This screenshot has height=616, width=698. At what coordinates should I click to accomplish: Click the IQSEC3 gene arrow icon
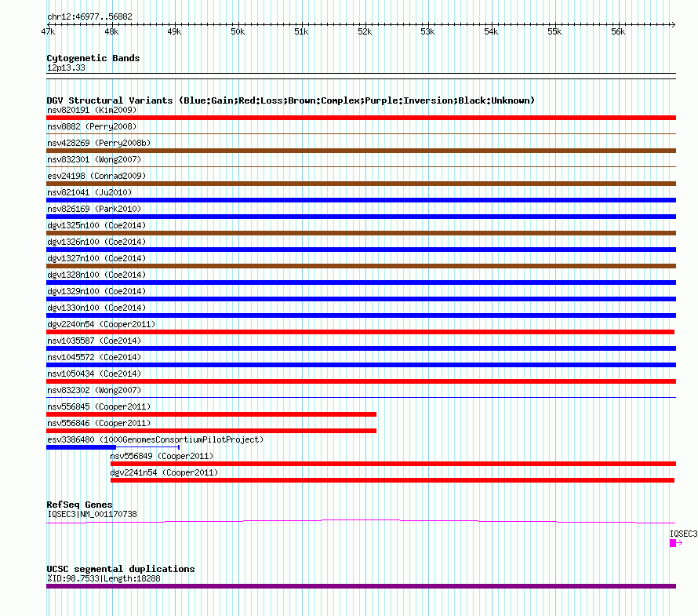pyautogui.click(x=676, y=542)
